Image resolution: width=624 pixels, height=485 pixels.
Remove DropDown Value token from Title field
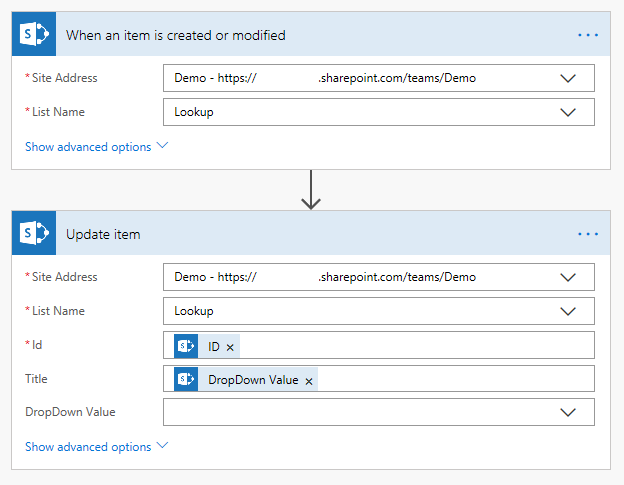309,381
